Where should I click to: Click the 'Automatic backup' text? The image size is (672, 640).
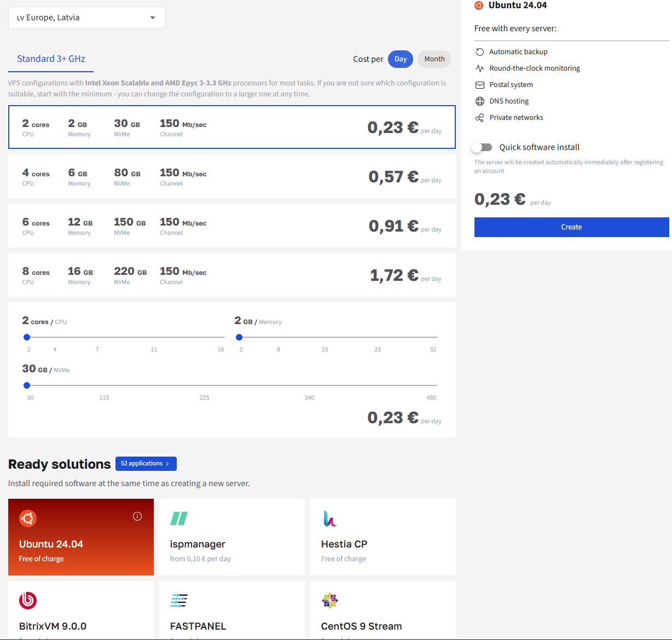point(518,51)
